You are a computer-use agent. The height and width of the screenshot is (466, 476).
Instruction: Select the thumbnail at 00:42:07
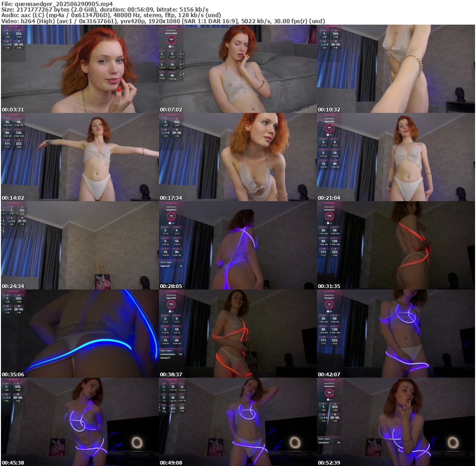396,334
